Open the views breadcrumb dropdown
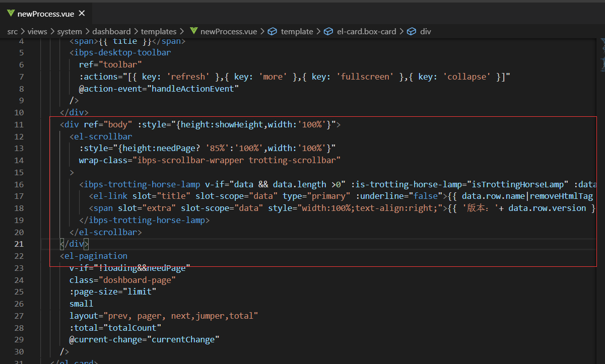 pos(37,31)
